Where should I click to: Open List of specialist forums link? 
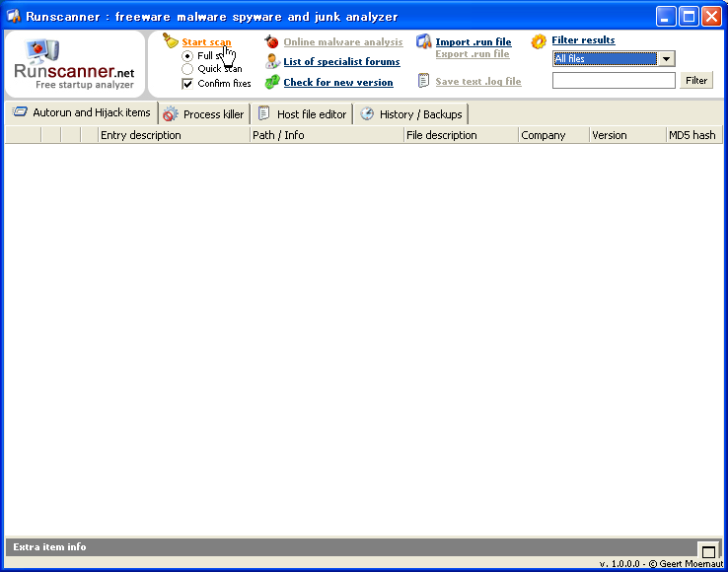tap(341, 62)
